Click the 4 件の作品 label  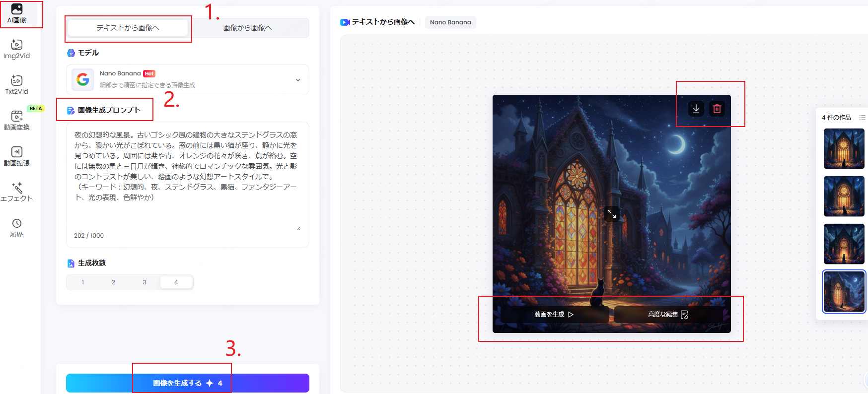[836, 118]
